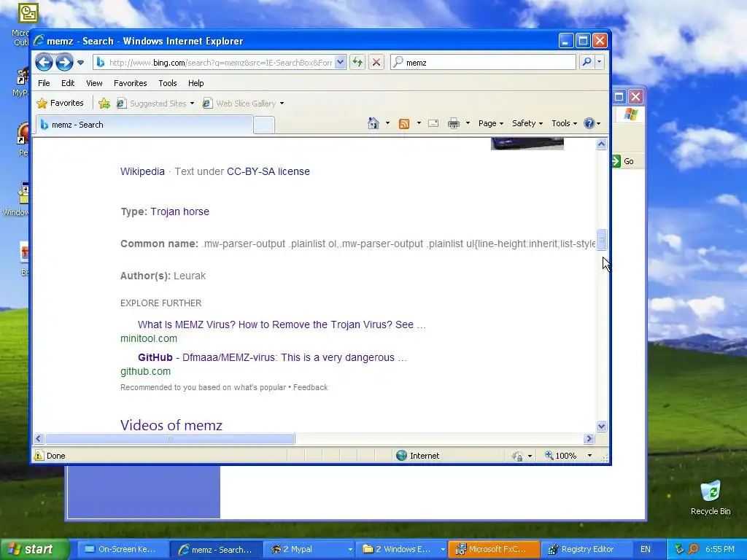The image size is (747, 560).
Task: Click the vertical scrollbar thumb
Action: (601, 239)
